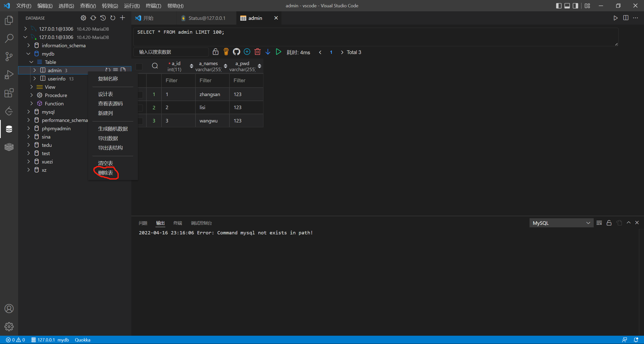Open the 终端(T) menu
Screen dimensions: 644x344
coord(153,6)
